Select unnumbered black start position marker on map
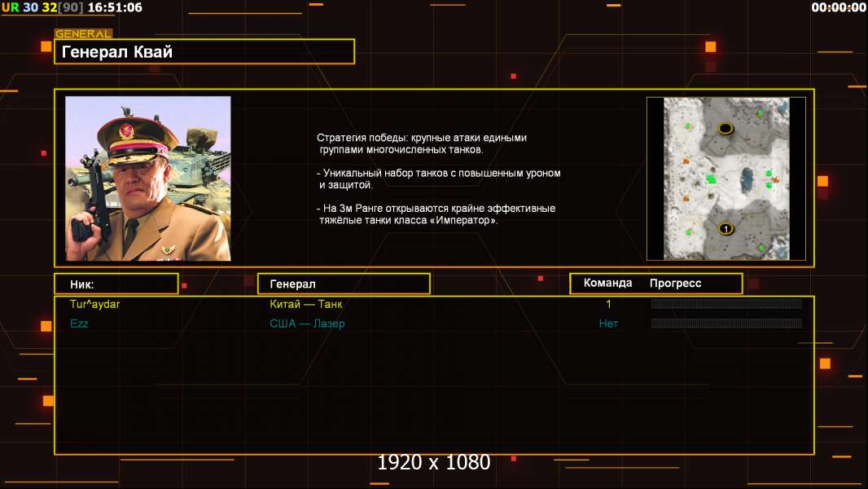The width and height of the screenshot is (868, 489). (726, 129)
